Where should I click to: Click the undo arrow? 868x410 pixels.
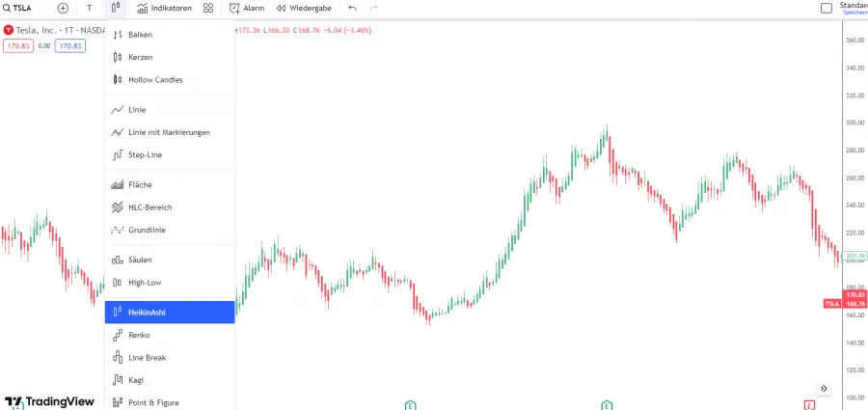click(x=353, y=9)
